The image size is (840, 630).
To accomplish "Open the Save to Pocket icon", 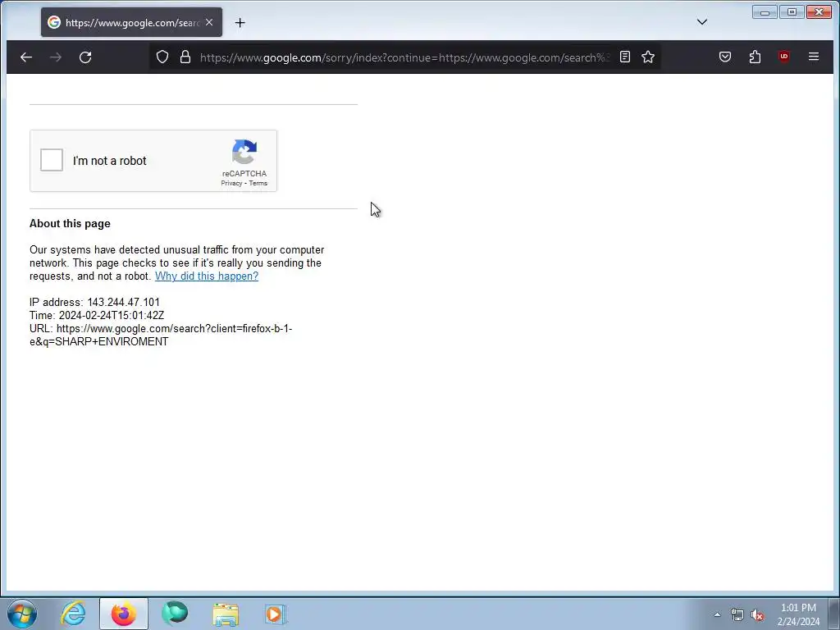I will tap(725, 57).
